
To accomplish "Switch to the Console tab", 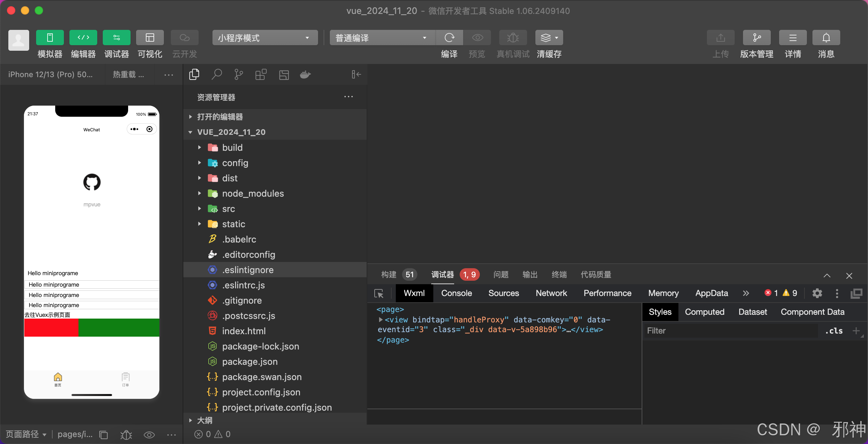I will 456,293.
